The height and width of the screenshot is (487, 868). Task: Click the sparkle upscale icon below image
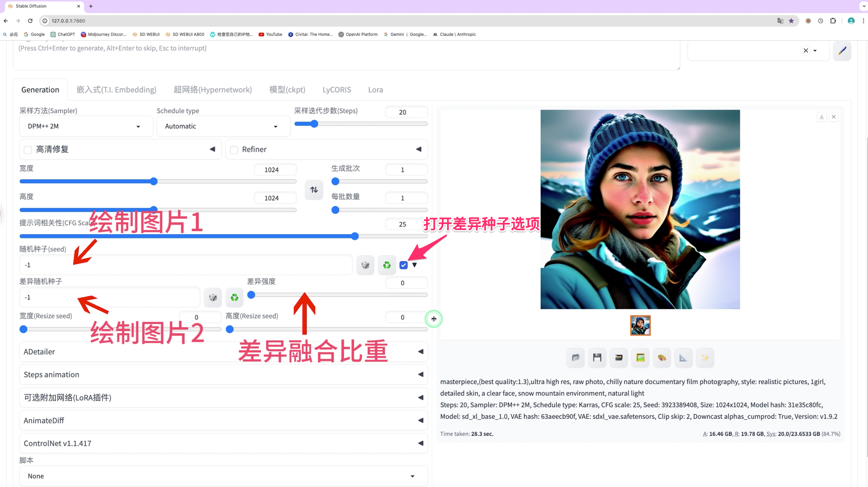[x=705, y=357]
